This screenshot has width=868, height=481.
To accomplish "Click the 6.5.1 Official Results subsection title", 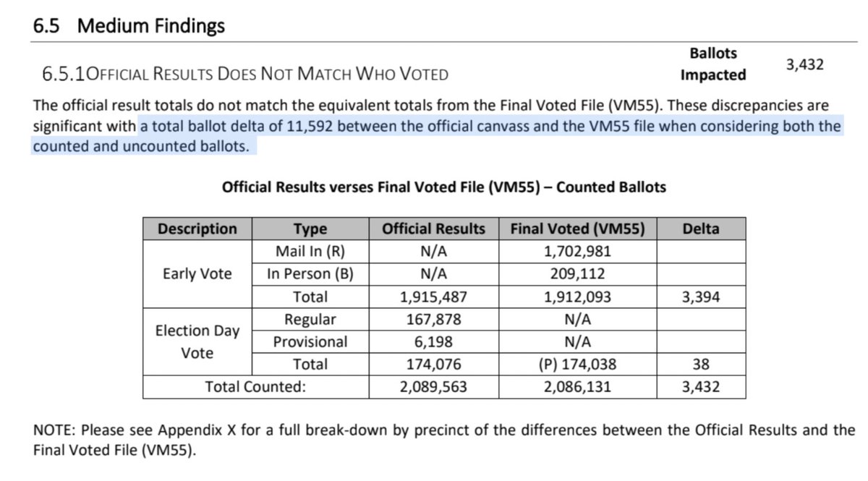I will point(245,73).
